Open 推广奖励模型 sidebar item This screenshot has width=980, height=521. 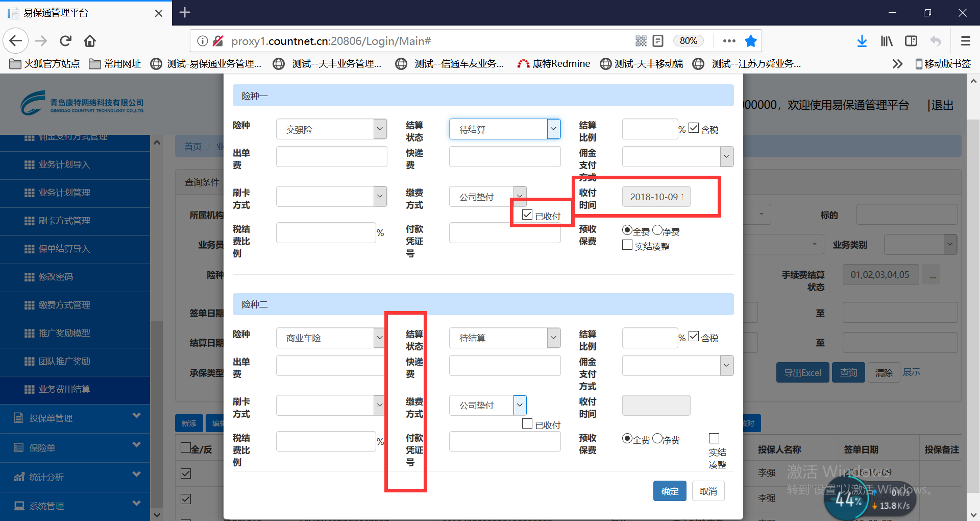[75, 334]
